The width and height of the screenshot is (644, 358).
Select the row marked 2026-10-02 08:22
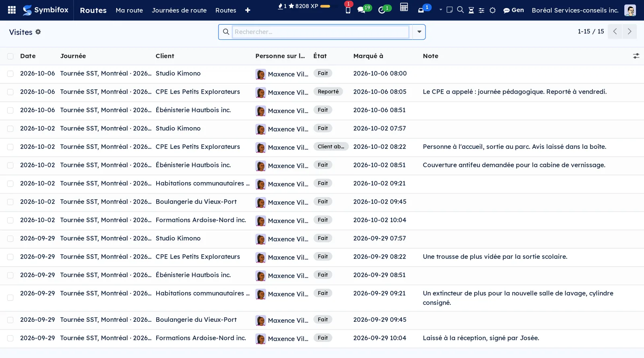(x=10, y=147)
